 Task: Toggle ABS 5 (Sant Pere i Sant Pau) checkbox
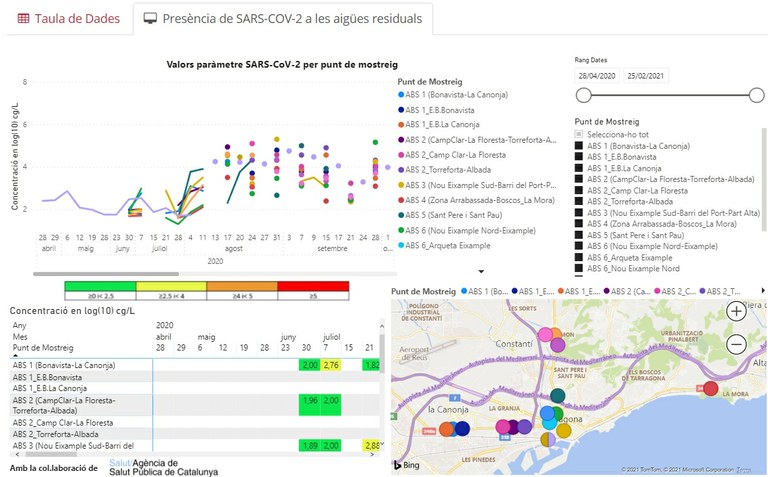pyautogui.click(x=579, y=234)
